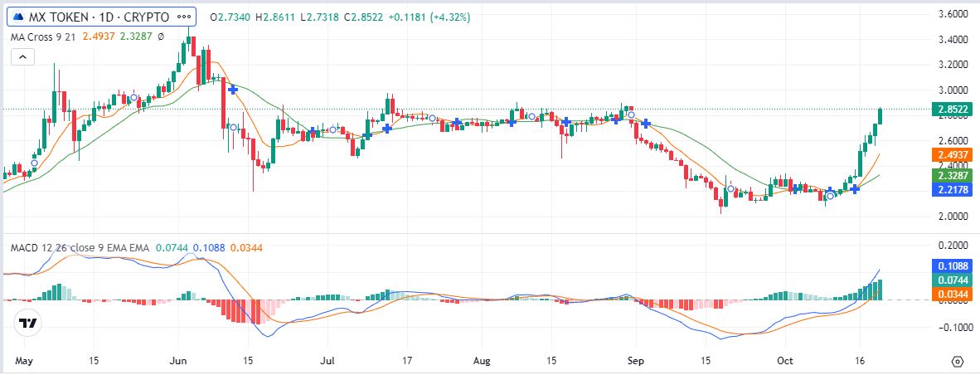The height and width of the screenshot is (375, 980).
Task: Open chart settings gear icon
Action: pos(957,361)
